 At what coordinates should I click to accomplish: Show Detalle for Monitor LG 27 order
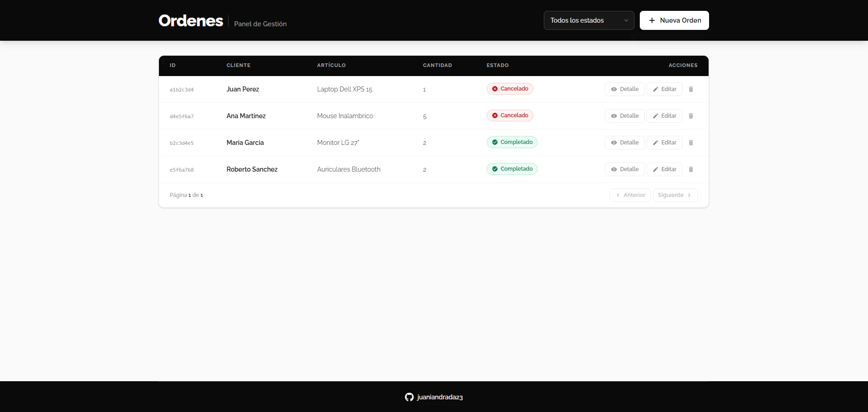tap(624, 143)
